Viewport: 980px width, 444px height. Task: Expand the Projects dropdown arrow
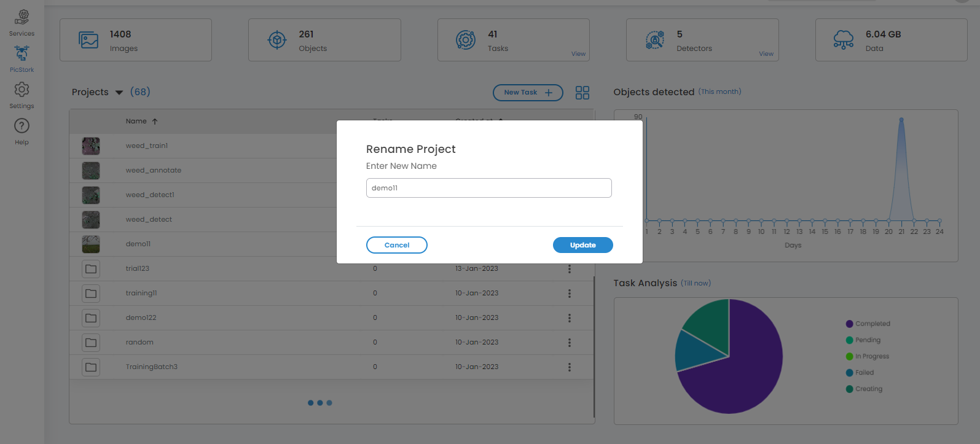pos(119,93)
